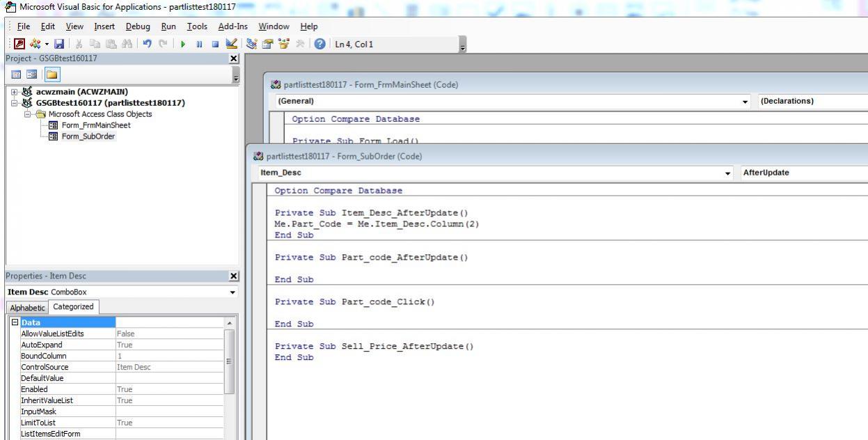Click the DefaultValue property value field
868x440 pixels.
[x=169, y=378]
